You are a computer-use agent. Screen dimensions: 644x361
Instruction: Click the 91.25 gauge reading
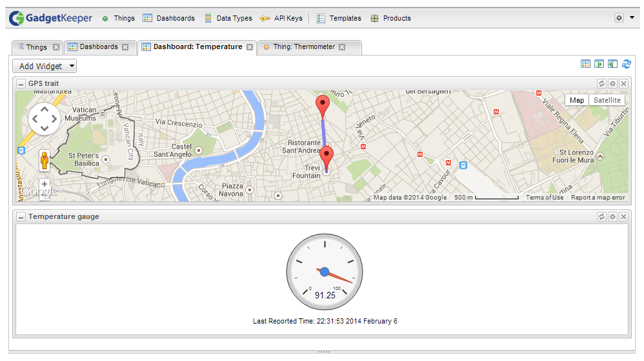(x=325, y=295)
